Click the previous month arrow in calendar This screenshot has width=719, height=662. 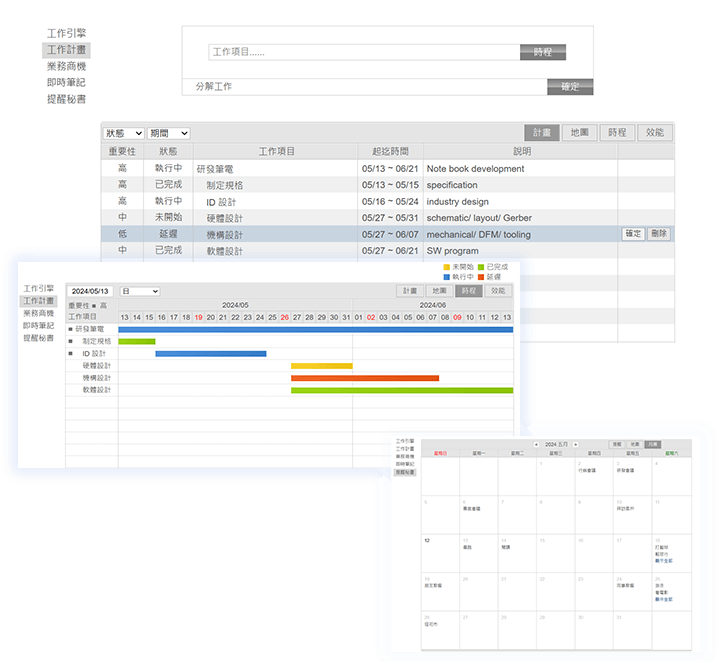tap(536, 444)
